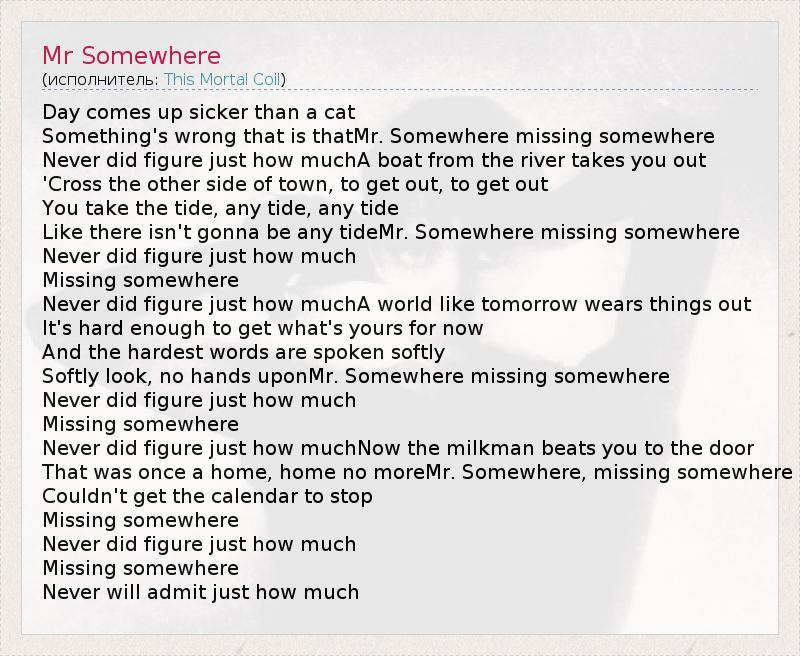Click 'And the hardest words are spoken softly'
800x656 pixels.
point(243,352)
